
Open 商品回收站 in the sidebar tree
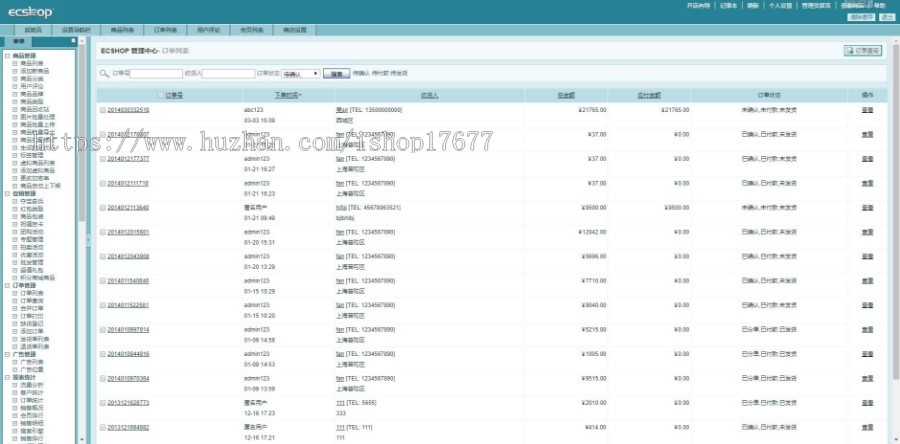tap(34, 109)
